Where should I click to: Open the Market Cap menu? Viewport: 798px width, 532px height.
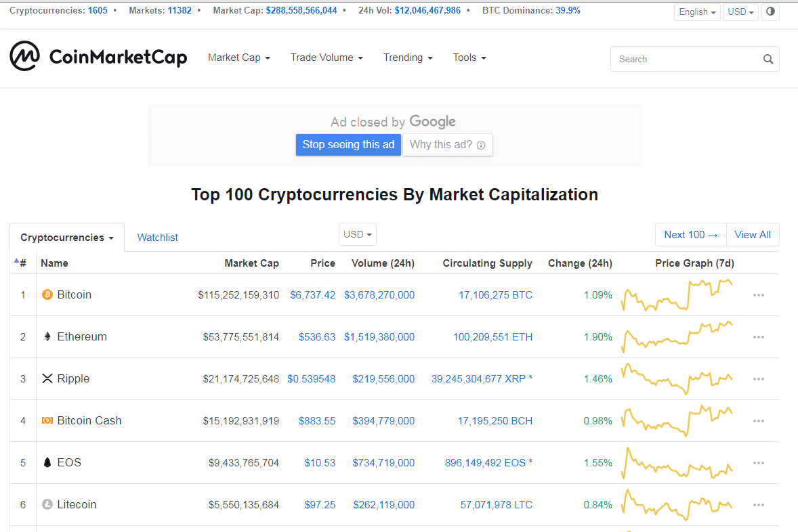[239, 58]
